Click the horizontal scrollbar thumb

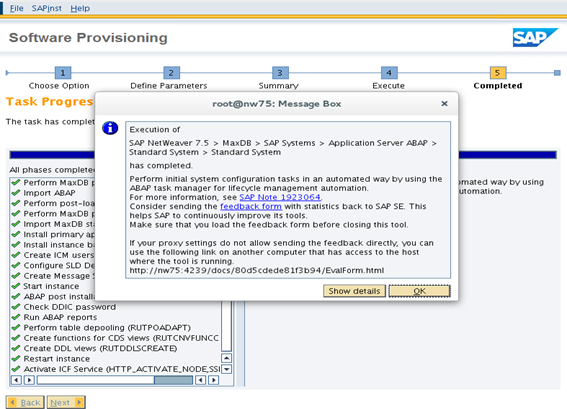[x=173, y=380]
